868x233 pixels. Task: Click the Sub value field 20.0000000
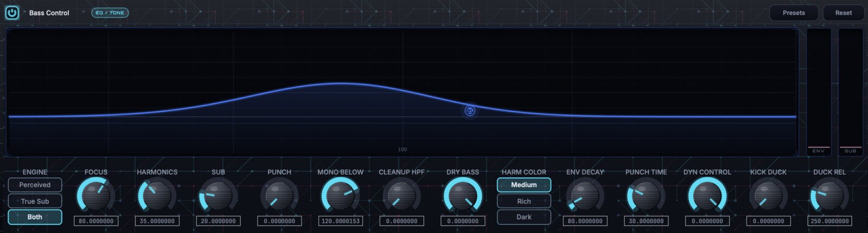tap(218, 221)
